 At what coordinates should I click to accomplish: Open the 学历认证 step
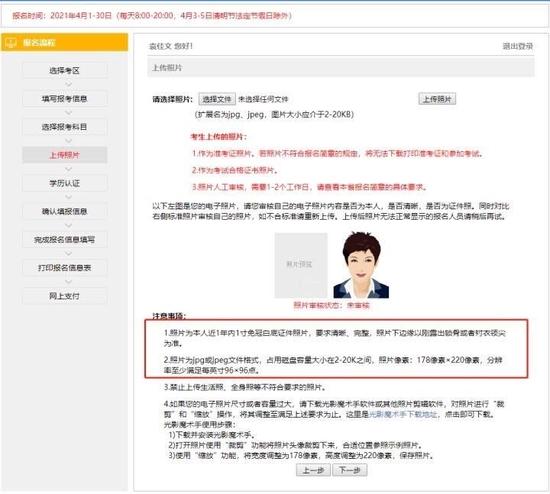[x=65, y=183]
